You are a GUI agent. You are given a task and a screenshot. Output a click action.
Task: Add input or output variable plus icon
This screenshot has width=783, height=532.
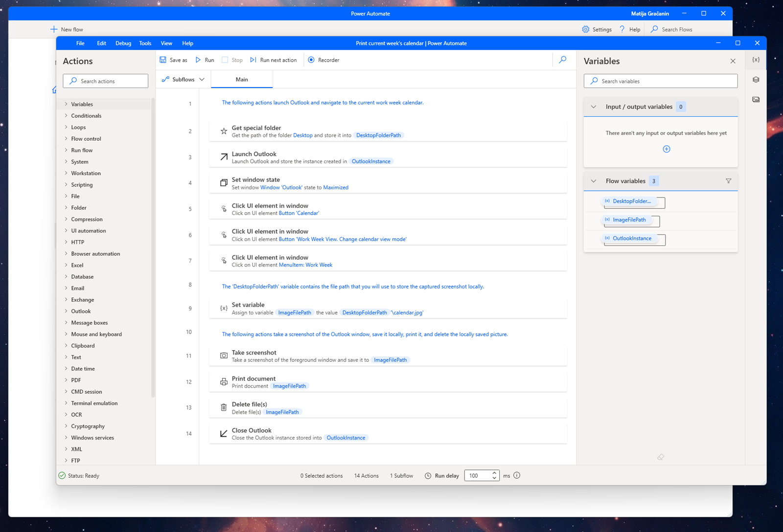667,149
